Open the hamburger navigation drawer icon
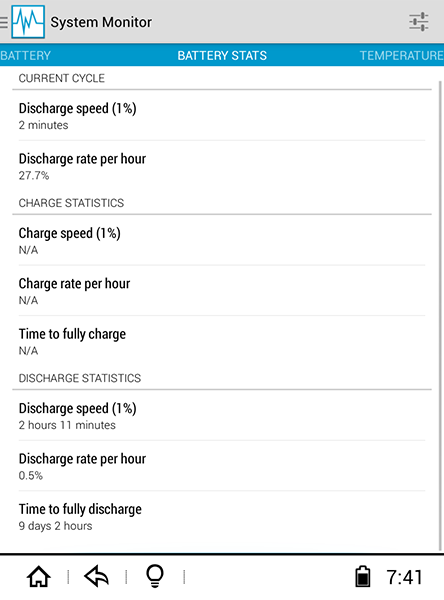This screenshot has height=600, width=444. click(x=4, y=22)
